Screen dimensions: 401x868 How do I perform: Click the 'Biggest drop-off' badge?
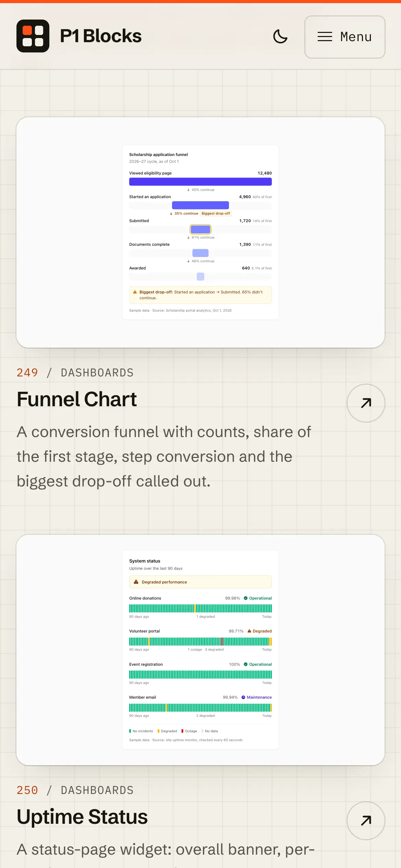(216, 214)
